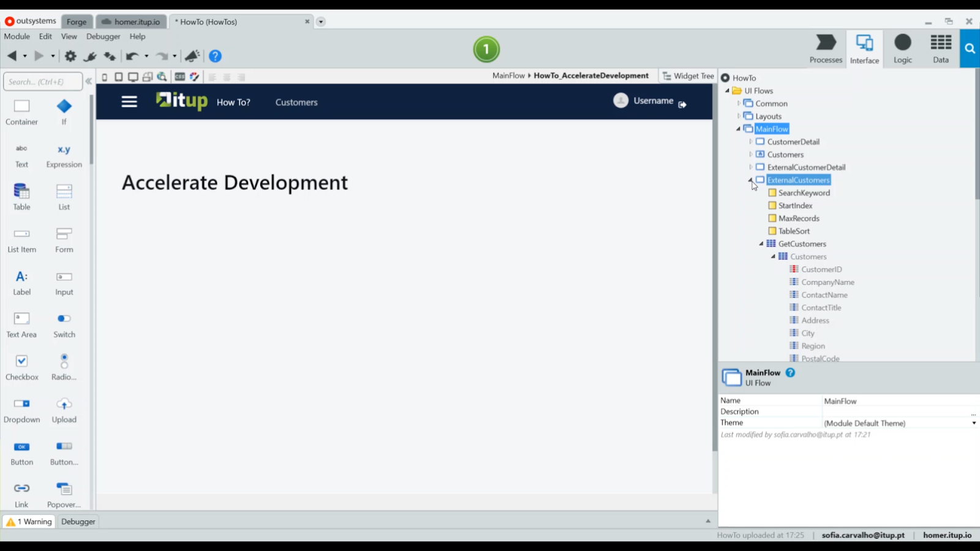Open the Edit menu
This screenshot has width=980, height=551.
(45, 37)
